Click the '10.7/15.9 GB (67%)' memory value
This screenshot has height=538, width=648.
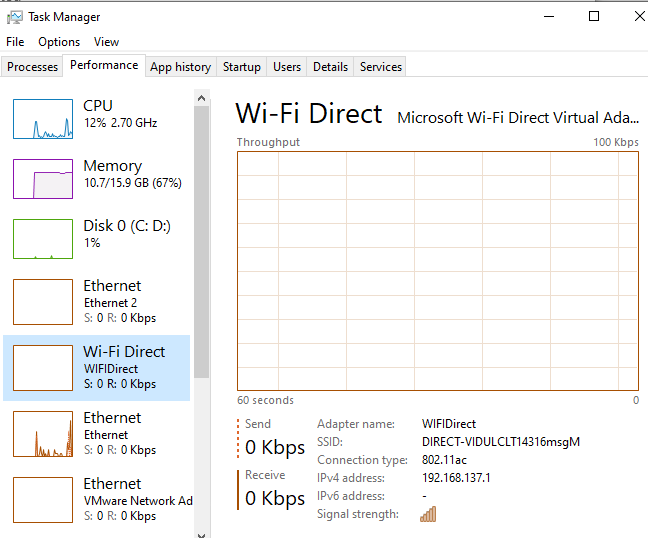(133, 183)
